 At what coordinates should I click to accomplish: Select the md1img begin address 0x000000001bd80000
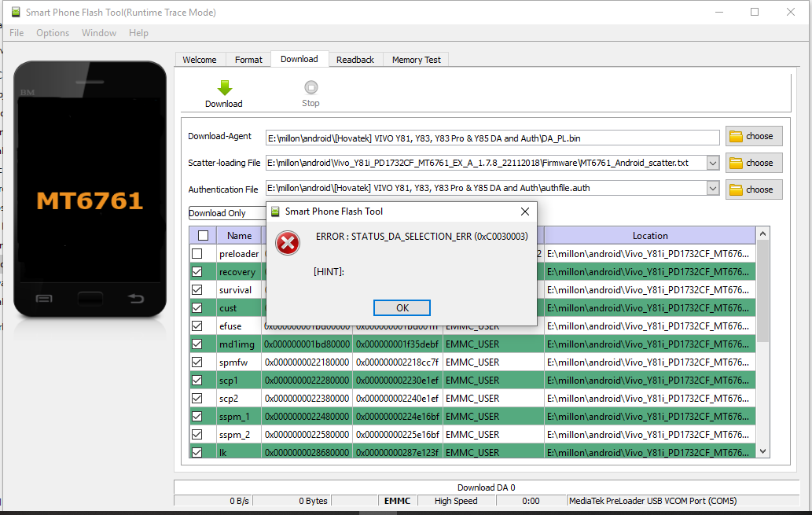click(x=307, y=344)
